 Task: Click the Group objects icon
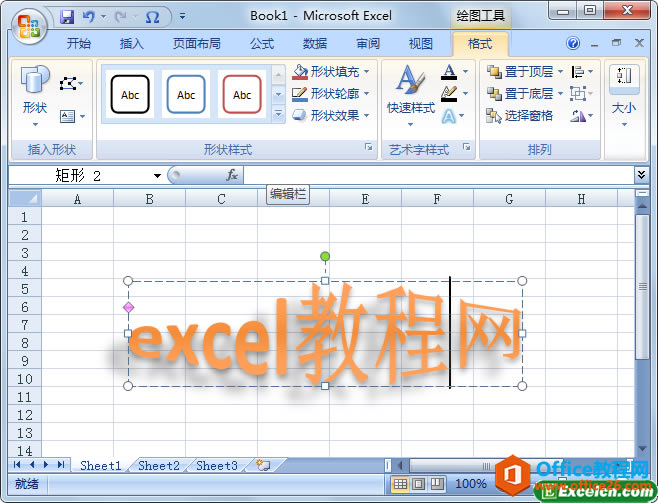coord(578,94)
